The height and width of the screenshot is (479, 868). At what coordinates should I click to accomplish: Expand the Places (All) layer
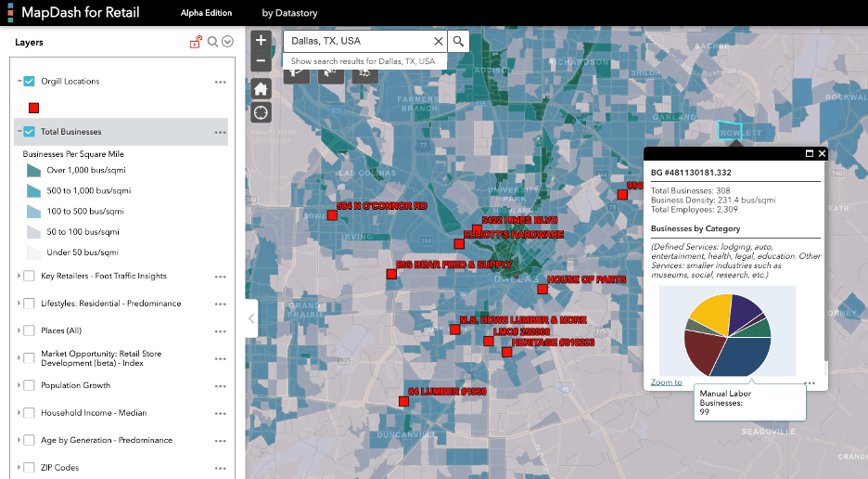pos(19,330)
